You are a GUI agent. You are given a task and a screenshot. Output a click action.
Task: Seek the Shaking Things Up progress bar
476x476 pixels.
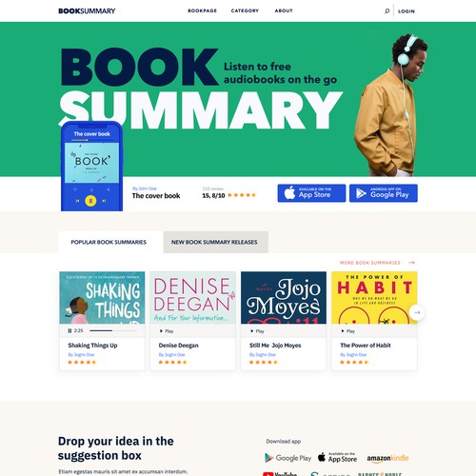[x=113, y=330]
